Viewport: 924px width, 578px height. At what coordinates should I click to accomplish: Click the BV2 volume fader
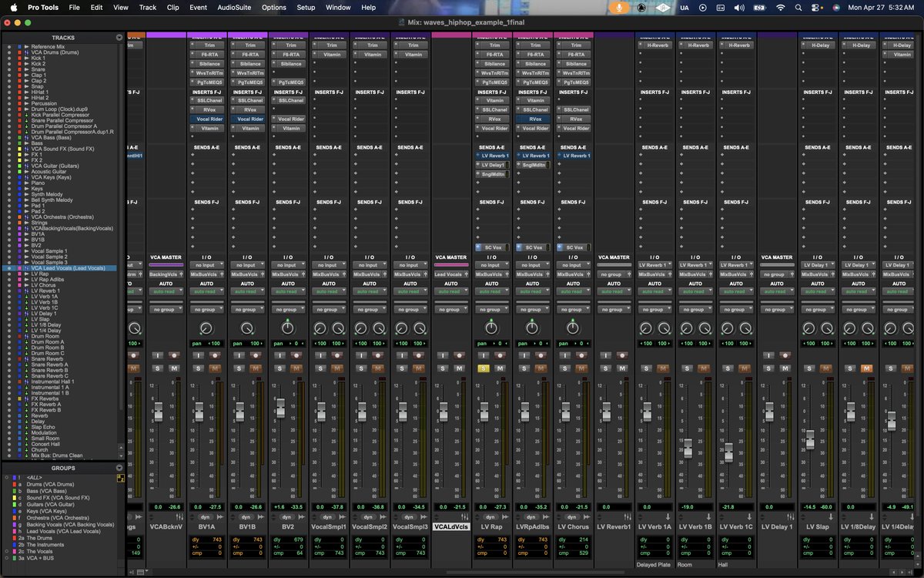tap(280, 408)
